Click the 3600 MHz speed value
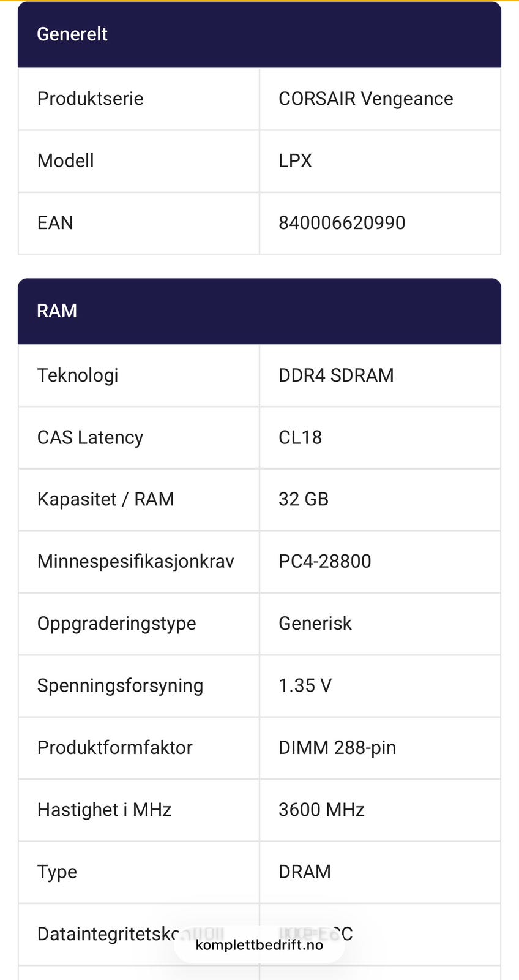The width and height of the screenshot is (519, 980). pos(321,810)
